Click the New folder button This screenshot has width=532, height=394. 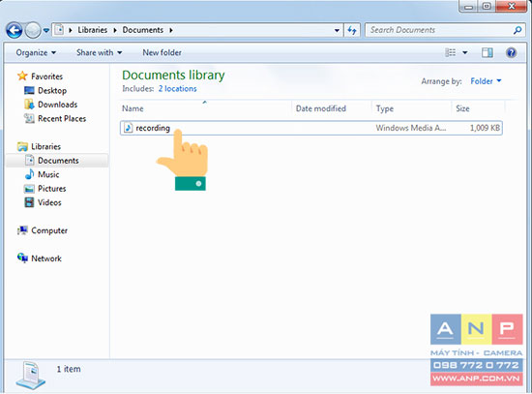click(x=162, y=52)
